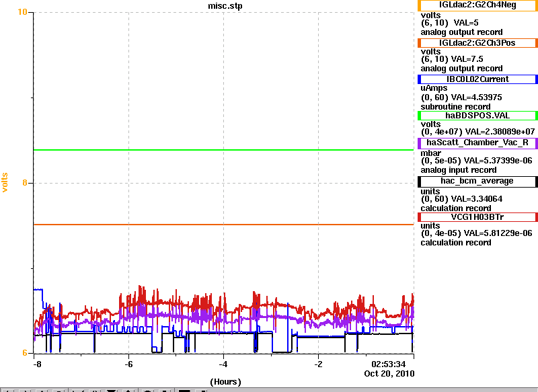
Task: Click "units" label under hac_bcm_average
Action: click(430, 192)
